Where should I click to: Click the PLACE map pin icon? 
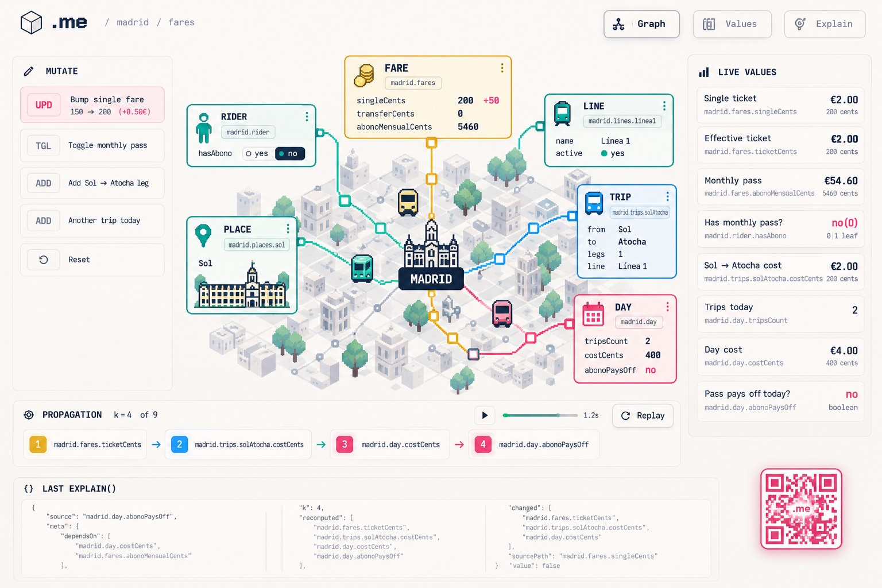click(x=203, y=235)
